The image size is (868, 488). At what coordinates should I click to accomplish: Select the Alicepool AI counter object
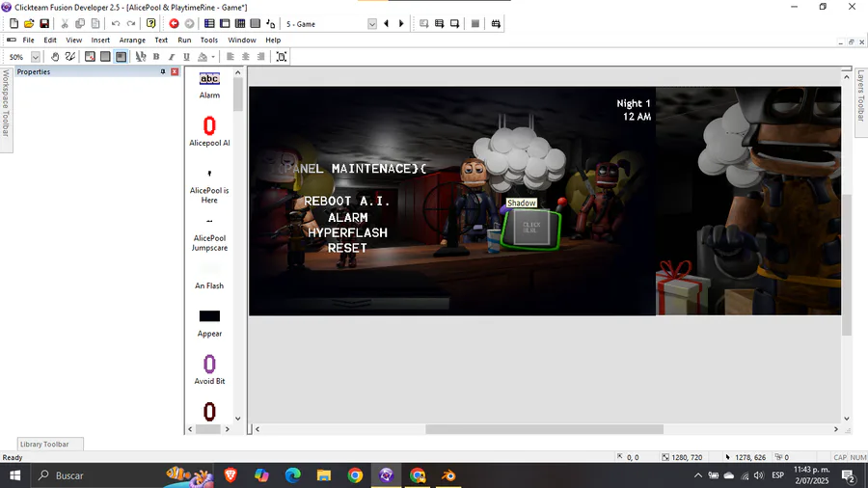point(209,131)
